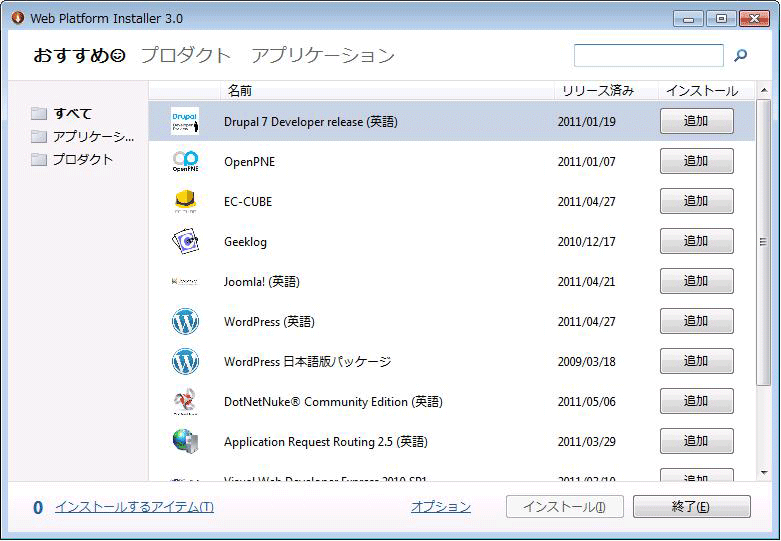Open the インストールするアイテム(T) link
The height and width of the screenshot is (541, 781).
click(x=134, y=507)
